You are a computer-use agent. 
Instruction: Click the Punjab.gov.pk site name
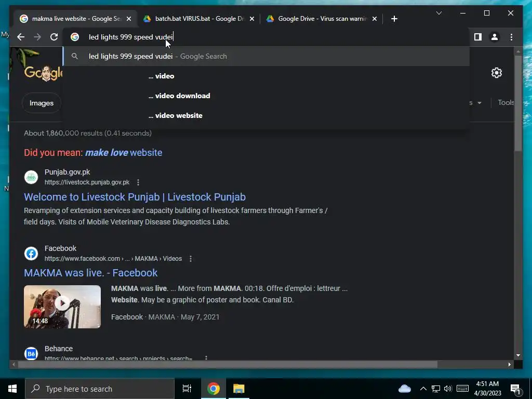67,172
